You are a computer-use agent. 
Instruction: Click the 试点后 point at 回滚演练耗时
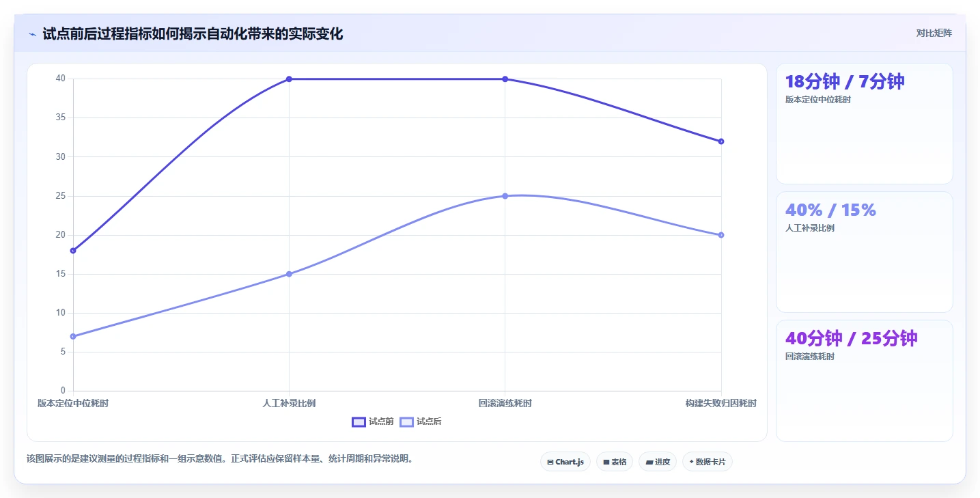(x=505, y=196)
